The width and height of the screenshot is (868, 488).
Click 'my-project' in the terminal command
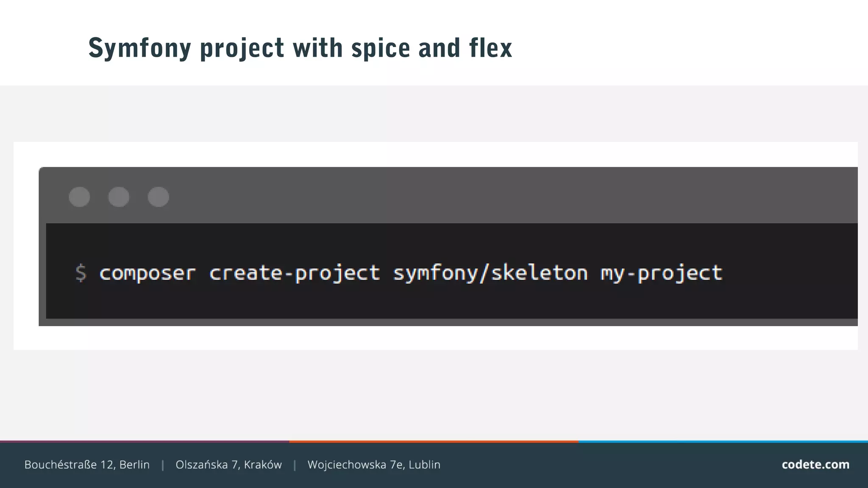coord(662,274)
